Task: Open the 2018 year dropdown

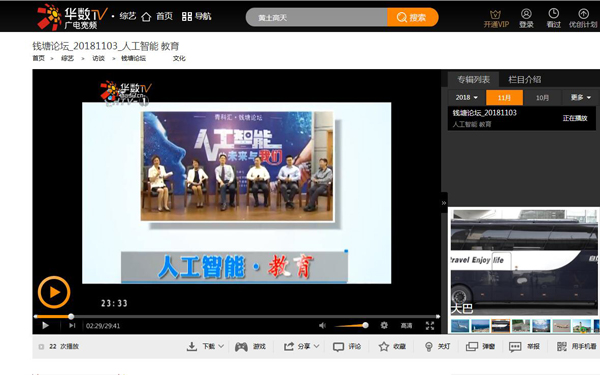Action: pos(466,98)
